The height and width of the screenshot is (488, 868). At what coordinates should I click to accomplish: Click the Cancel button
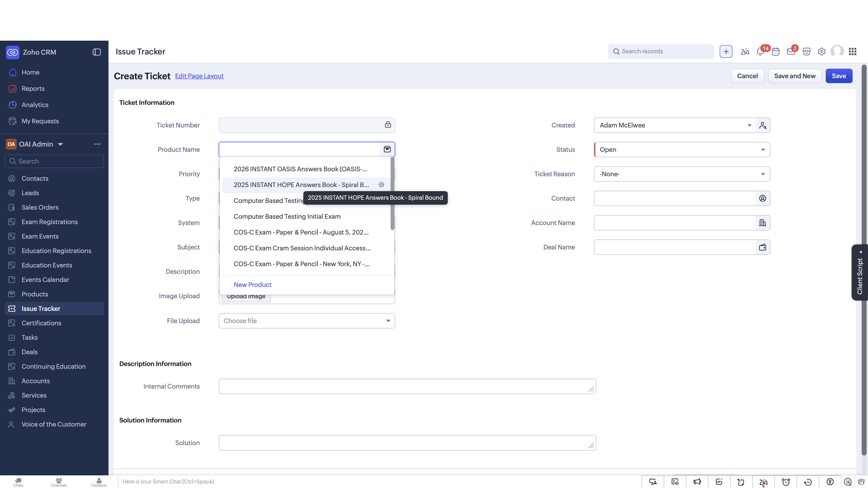click(x=747, y=76)
